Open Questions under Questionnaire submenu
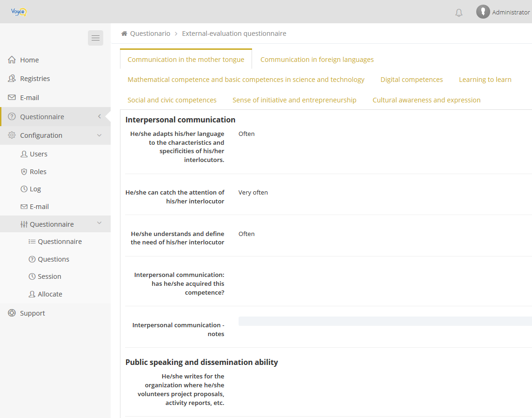Image resolution: width=532 pixels, height=418 pixels. [53, 259]
